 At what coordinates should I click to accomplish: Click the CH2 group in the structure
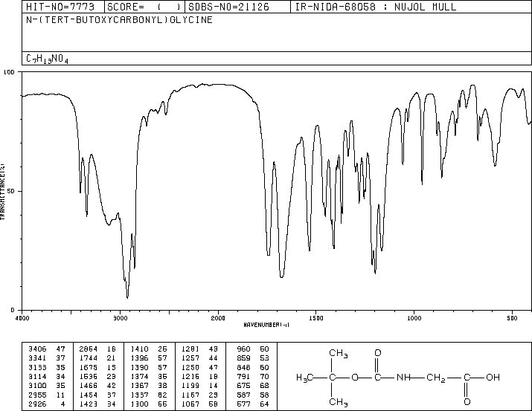(x=435, y=378)
